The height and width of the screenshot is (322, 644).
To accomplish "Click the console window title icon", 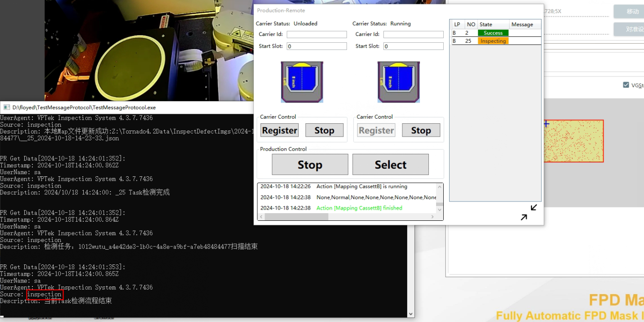I will click(x=6, y=107).
